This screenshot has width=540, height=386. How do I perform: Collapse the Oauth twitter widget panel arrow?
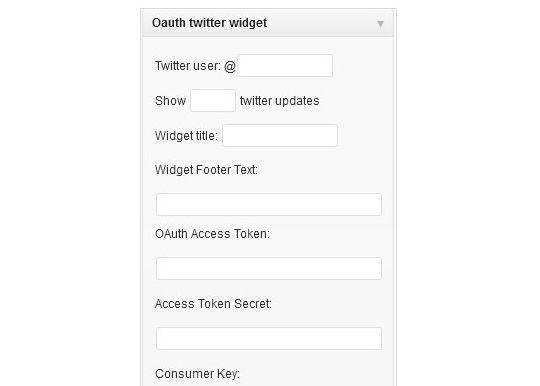tap(380, 24)
